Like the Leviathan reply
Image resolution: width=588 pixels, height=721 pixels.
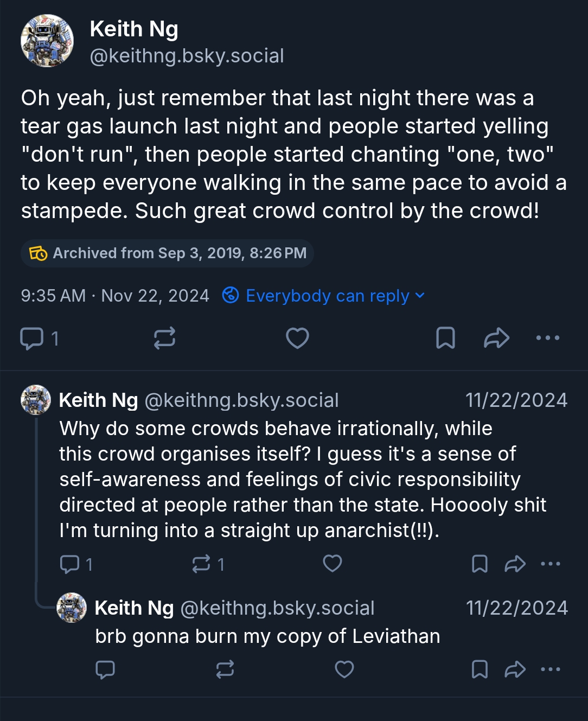click(x=344, y=669)
